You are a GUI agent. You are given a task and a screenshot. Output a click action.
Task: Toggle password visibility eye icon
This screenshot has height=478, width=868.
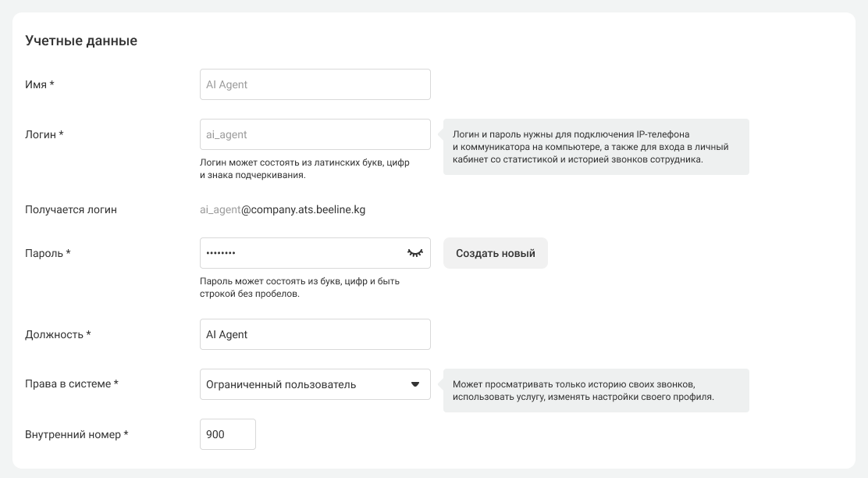[415, 253]
